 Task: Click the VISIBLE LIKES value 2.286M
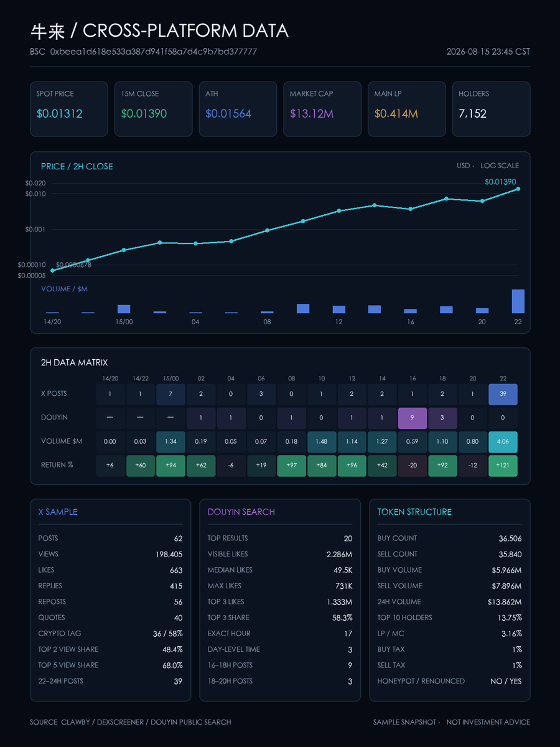coord(339,554)
